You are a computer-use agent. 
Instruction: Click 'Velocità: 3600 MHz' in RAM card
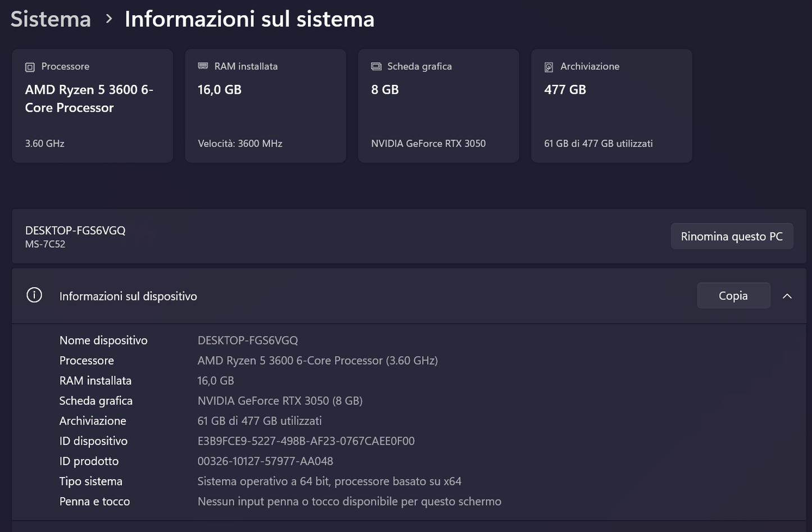pyautogui.click(x=240, y=144)
